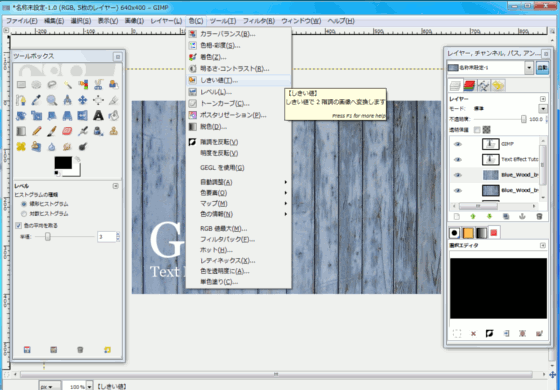
Task: Choose しきい値(T) from the color menu
Action: click(x=239, y=80)
